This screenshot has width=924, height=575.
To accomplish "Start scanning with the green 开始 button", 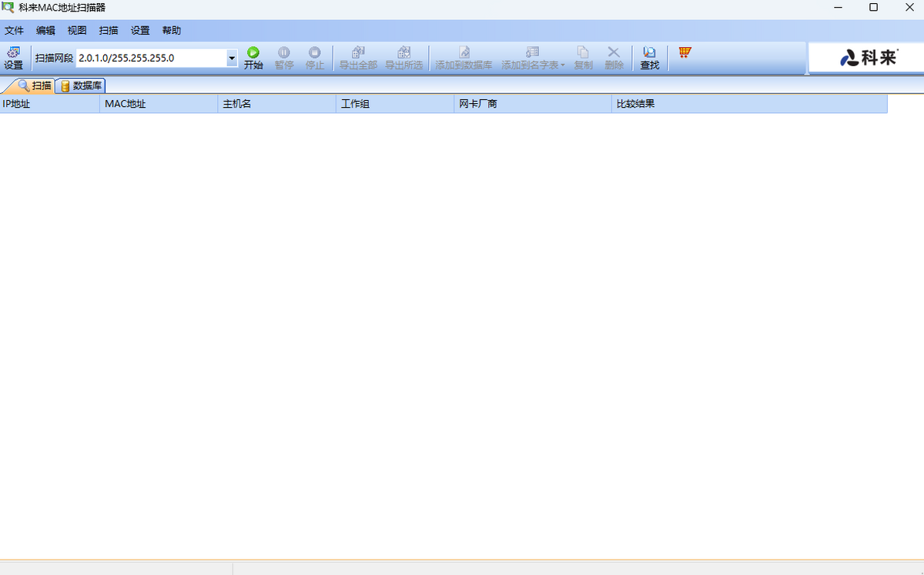I will 253,58.
